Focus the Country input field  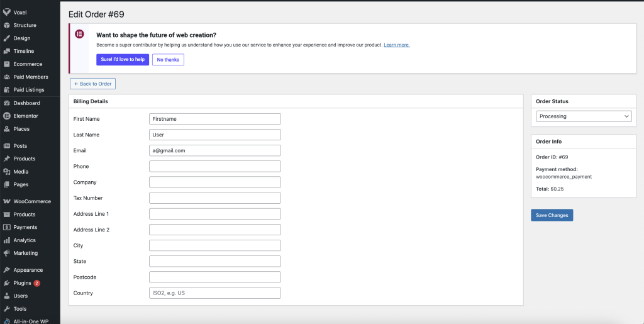point(214,293)
